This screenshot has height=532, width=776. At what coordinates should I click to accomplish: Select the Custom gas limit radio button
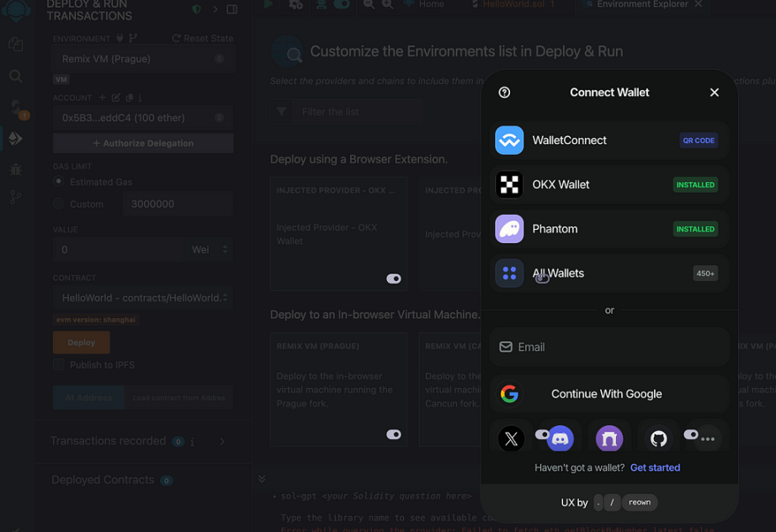pyautogui.click(x=58, y=204)
